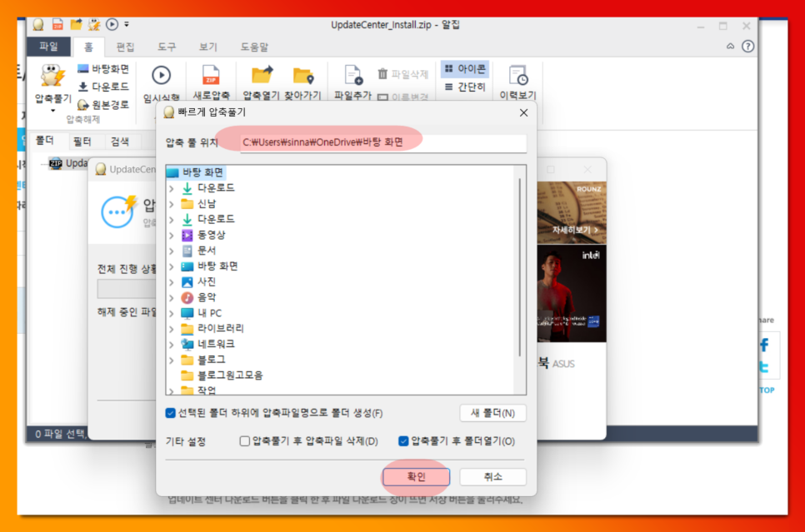Click the large 압축풀기 ribbon icon
805x532 pixels.
(x=52, y=76)
